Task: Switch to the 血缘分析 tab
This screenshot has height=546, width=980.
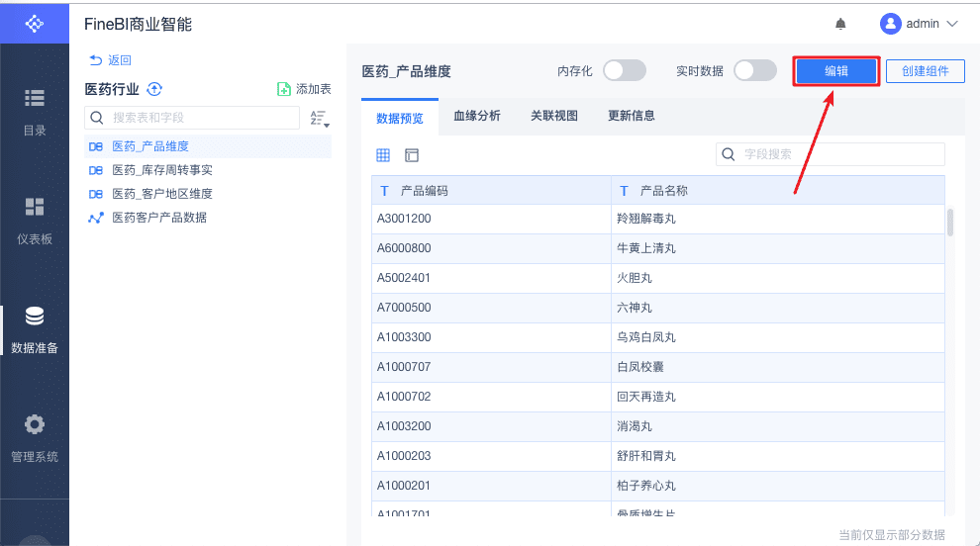Action: 477,116
